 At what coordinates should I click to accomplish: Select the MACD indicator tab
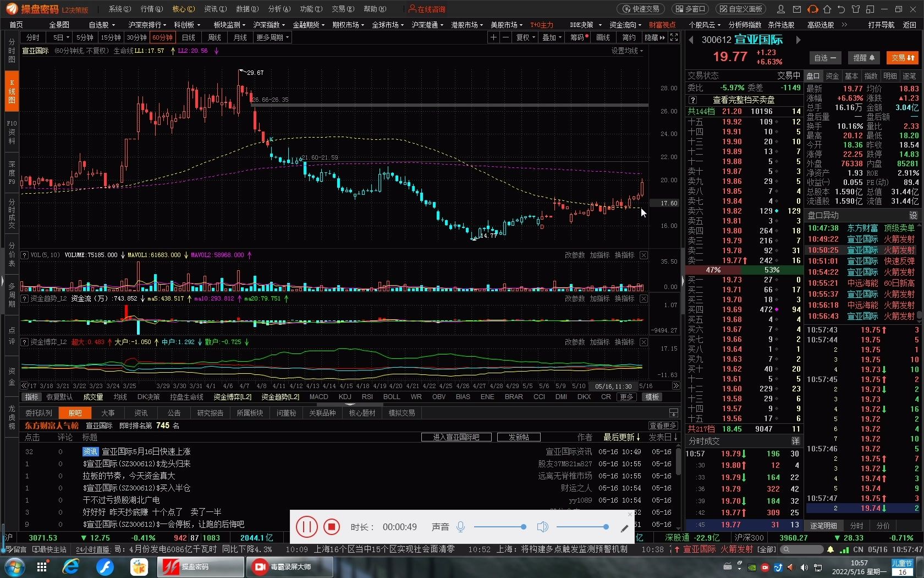[318, 397]
